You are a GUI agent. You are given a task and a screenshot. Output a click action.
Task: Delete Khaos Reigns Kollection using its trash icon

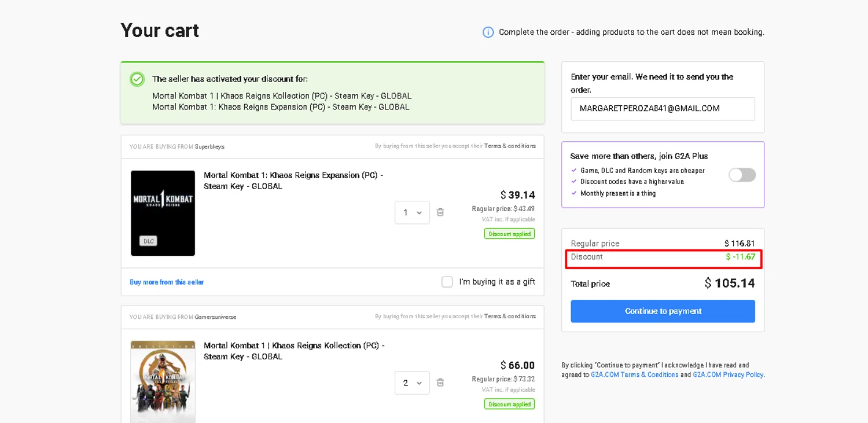[440, 382]
